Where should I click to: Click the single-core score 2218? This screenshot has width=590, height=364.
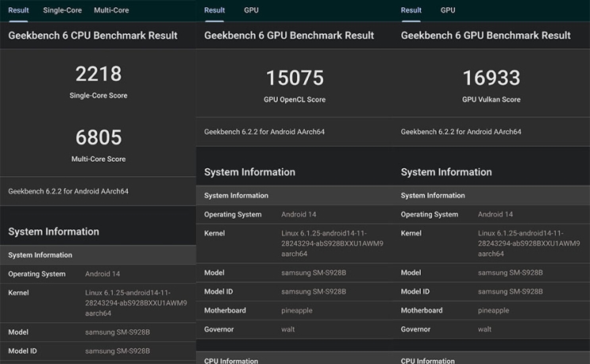98,75
